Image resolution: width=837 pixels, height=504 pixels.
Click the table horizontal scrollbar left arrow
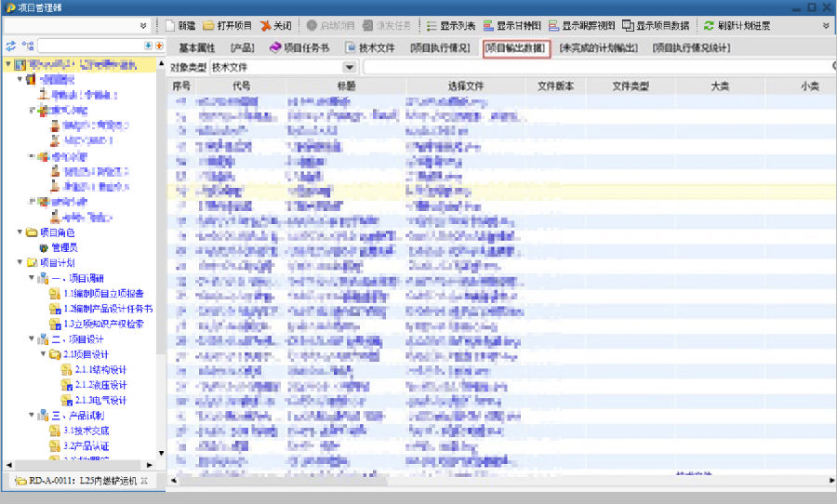[174, 481]
